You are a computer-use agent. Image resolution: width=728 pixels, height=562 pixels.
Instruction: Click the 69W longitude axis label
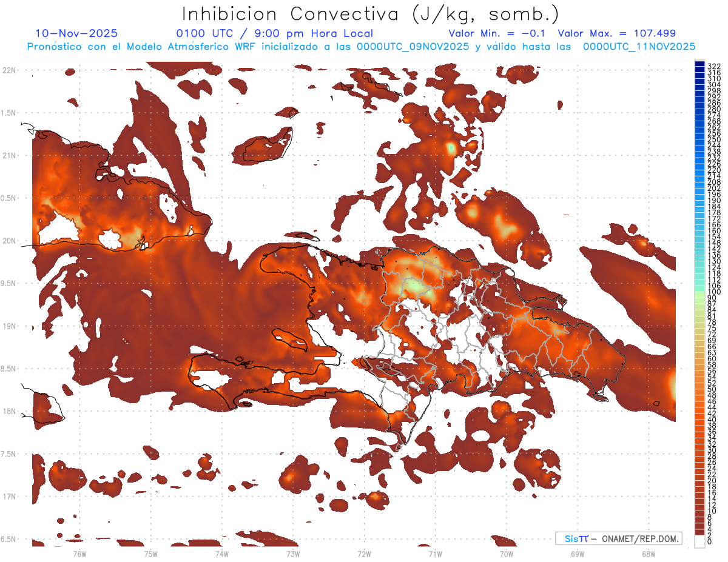point(577,554)
